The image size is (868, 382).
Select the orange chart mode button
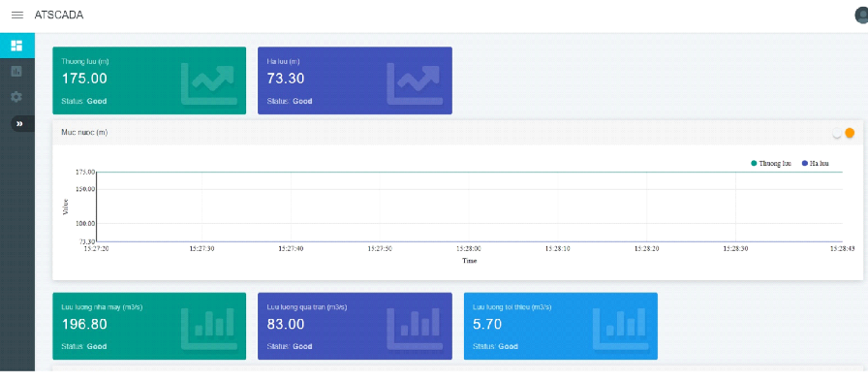click(x=850, y=133)
